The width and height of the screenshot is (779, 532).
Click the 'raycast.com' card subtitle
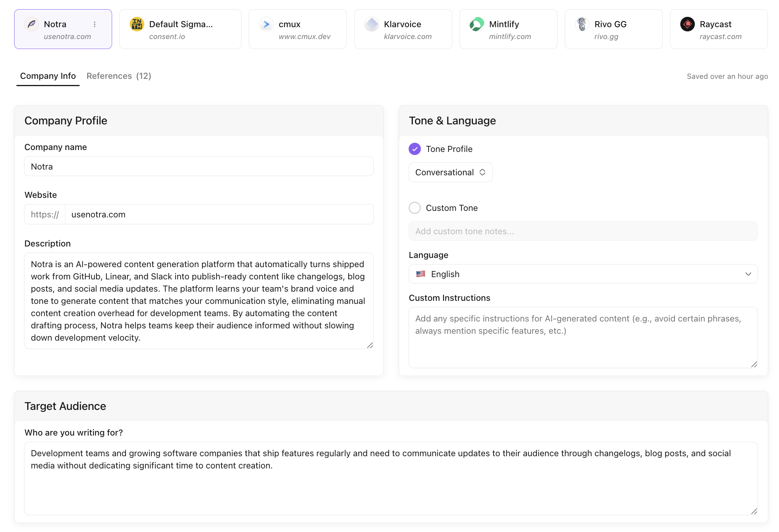pos(720,36)
